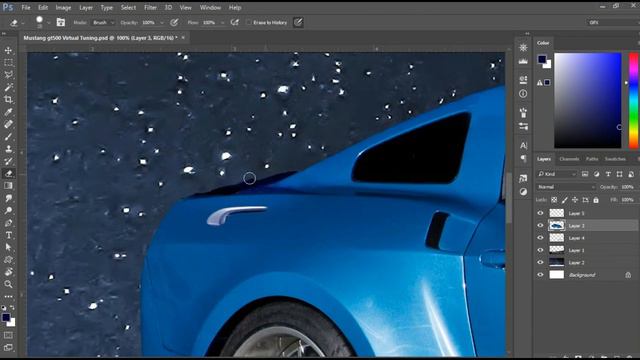This screenshot has height=360, width=640.
Task: Click the Layers panel Opacity value field
Action: click(627, 187)
